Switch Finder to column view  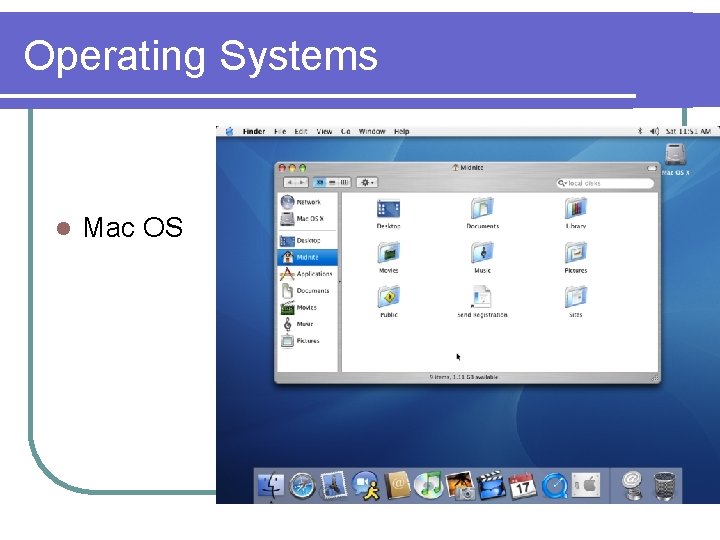(344, 182)
